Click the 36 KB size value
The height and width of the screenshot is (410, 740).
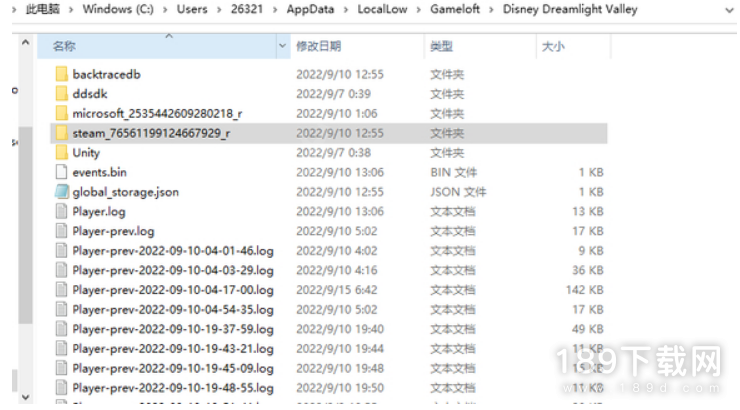(x=588, y=270)
